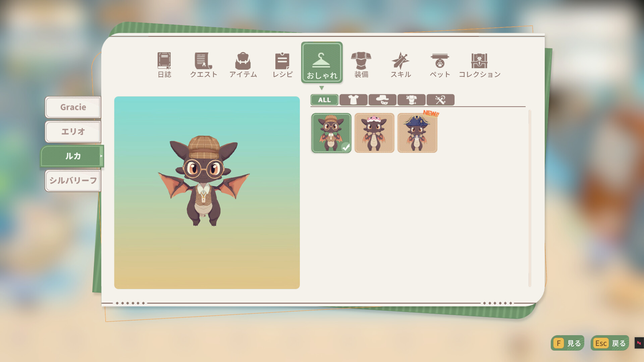Select the pink fish hat outfit thumbnail

(374, 133)
